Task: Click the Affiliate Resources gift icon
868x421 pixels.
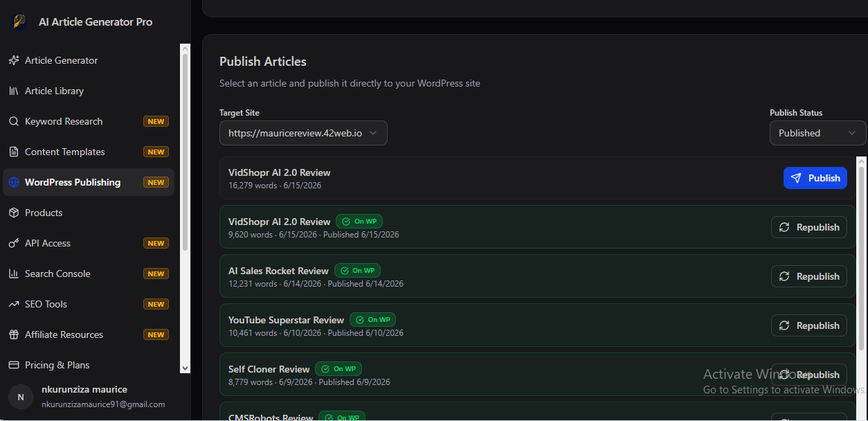Action: coord(13,334)
